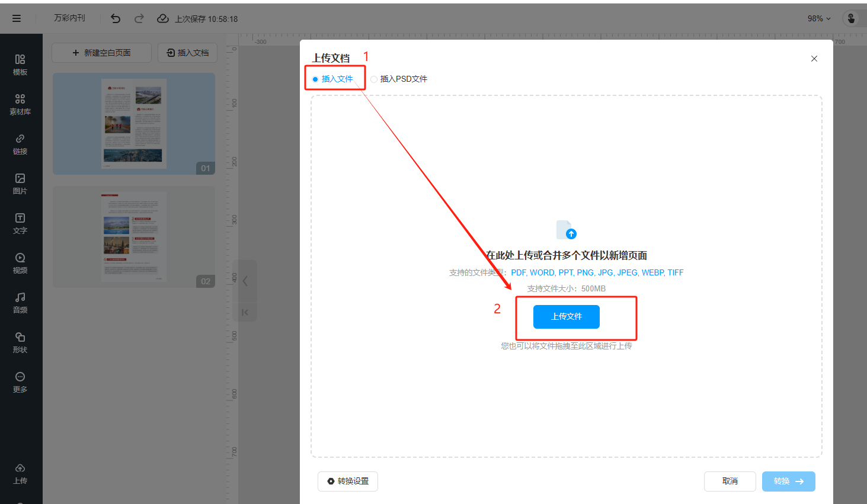The height and width of the screenshot is (504, 867).
Task: Select the 链接 link tool icon
Action: 20,144
